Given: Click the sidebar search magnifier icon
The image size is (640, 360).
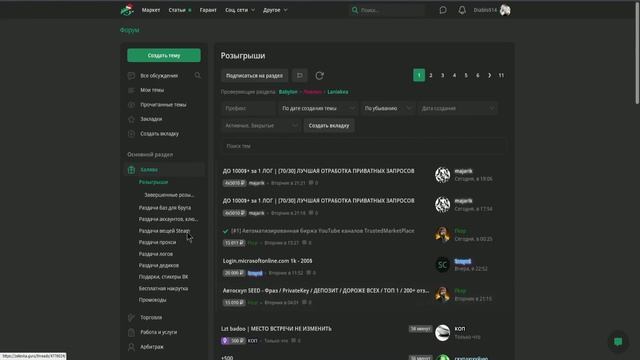Looking at the screenshot, I should pyautogui.click(x=198, y=76).
